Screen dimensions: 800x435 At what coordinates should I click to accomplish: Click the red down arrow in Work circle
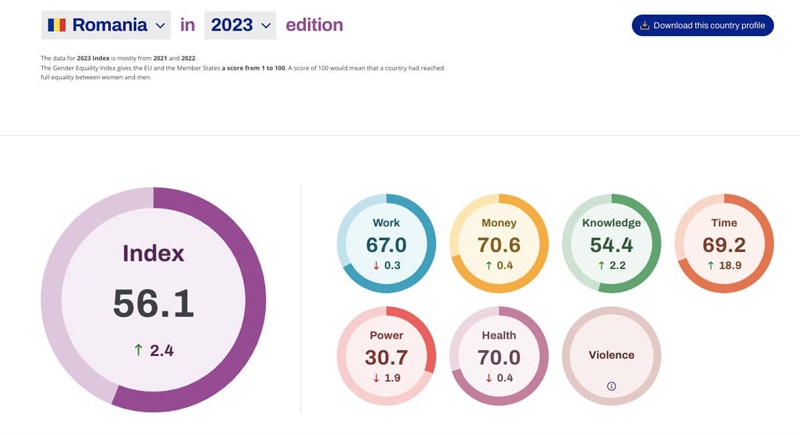(375, 266)
